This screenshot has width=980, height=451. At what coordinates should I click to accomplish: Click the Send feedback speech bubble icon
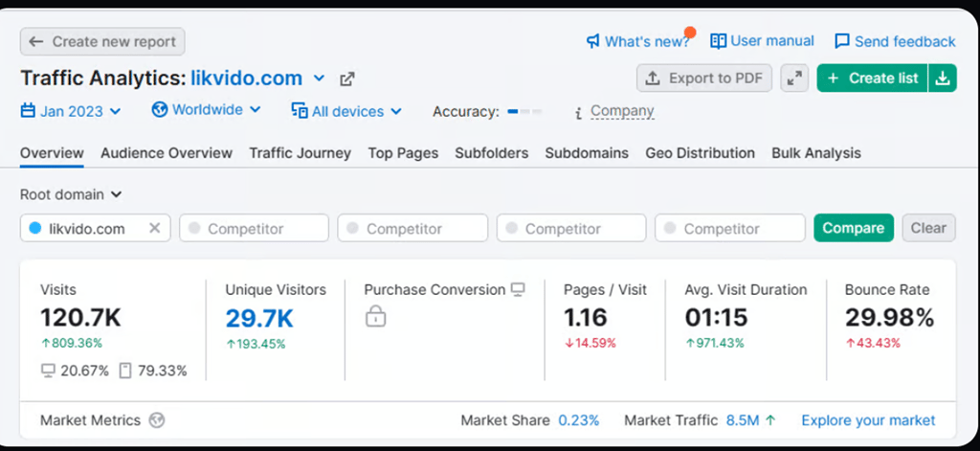[x=842, y=42]
